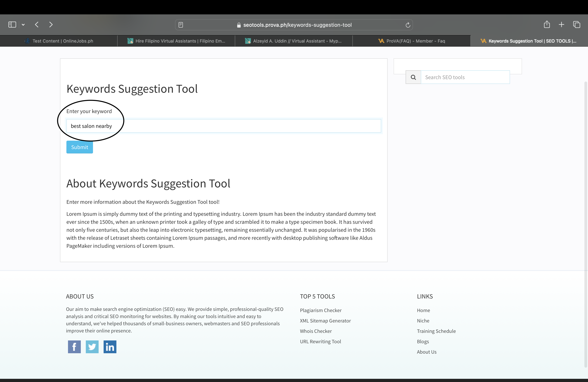The image size is (588, 382).
Task: Reload the page with the refresh icon
Action: (408, 25)
